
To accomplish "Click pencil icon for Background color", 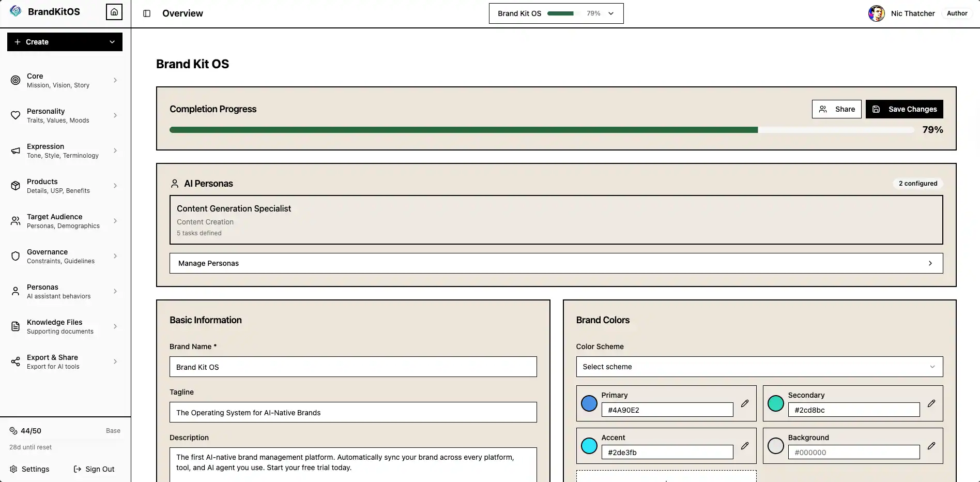I will click(931, 446).
